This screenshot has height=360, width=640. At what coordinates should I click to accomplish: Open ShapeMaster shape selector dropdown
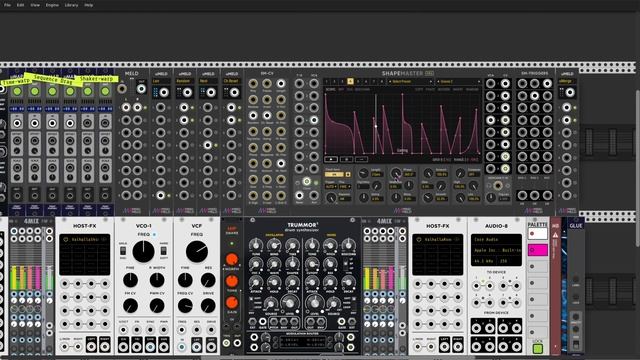tap(458, 82)
